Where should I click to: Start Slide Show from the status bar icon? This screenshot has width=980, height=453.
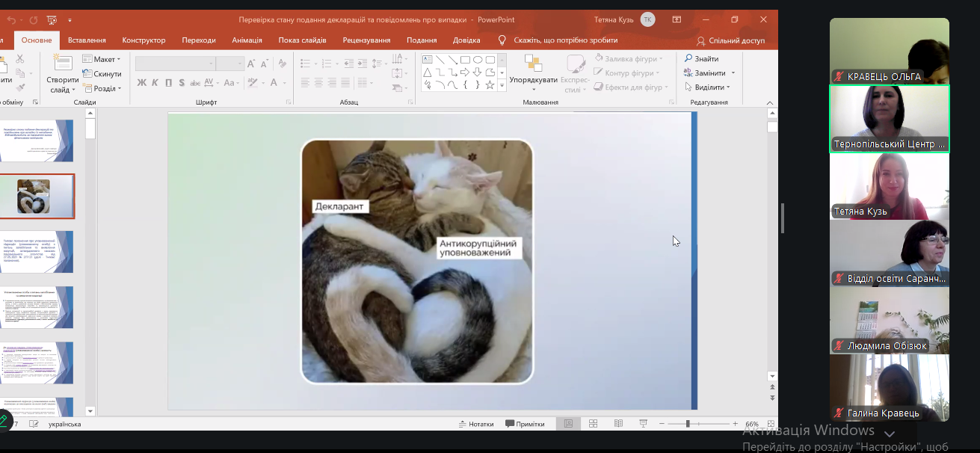(x=643, y=424)
